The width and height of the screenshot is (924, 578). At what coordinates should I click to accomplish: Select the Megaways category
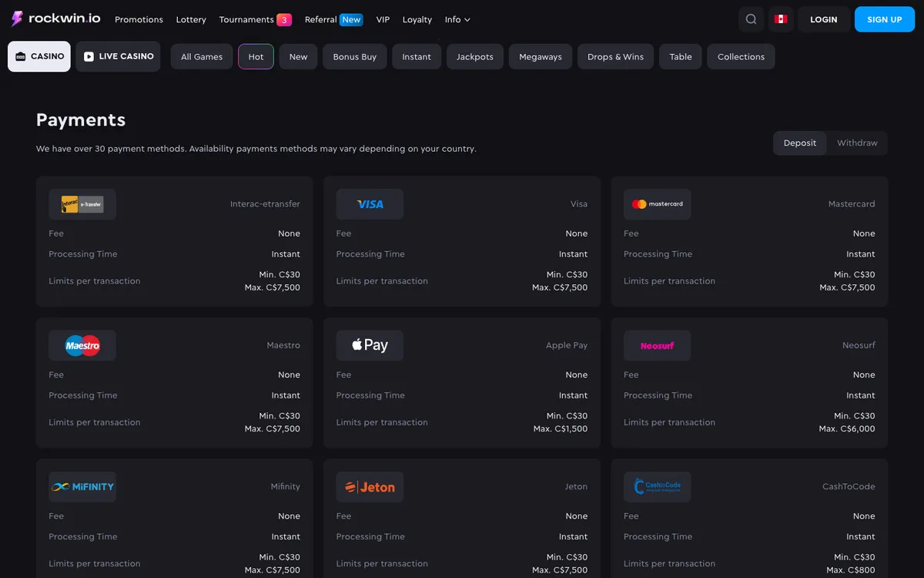pyautogui.click(x=541, y=57)
